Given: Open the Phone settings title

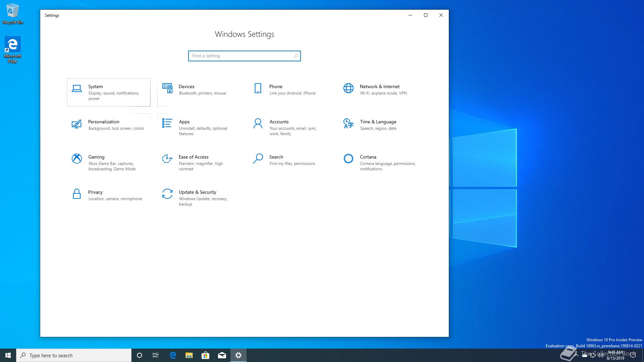Looking at the screenshot, I should click(276, 86).
